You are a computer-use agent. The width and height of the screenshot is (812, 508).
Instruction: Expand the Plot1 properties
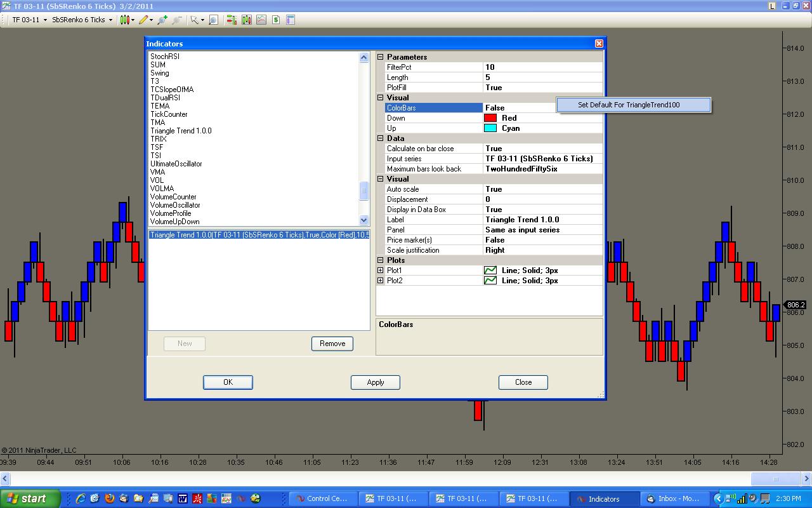pyautogui.click(x=381, y=271)
